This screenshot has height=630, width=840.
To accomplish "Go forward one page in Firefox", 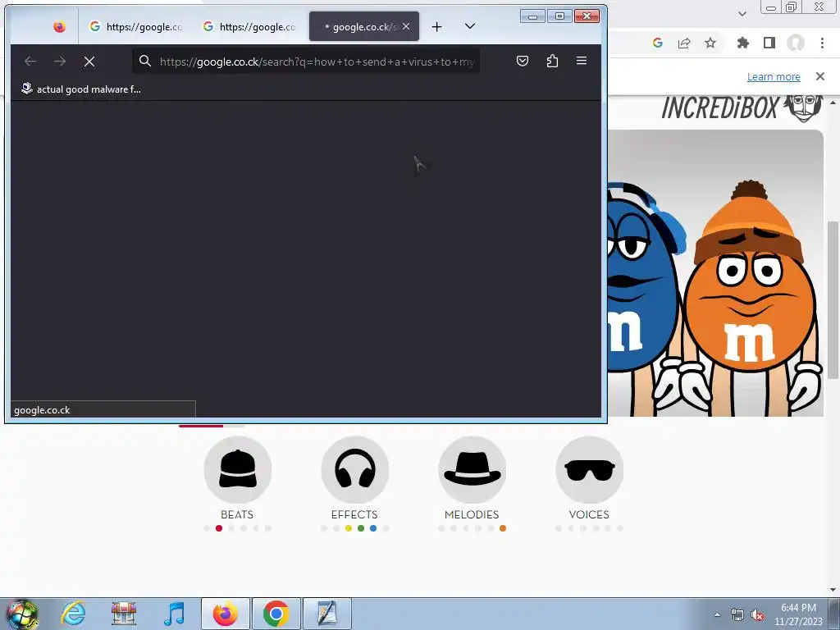I will pyautogui.click(x=59, y=61).
